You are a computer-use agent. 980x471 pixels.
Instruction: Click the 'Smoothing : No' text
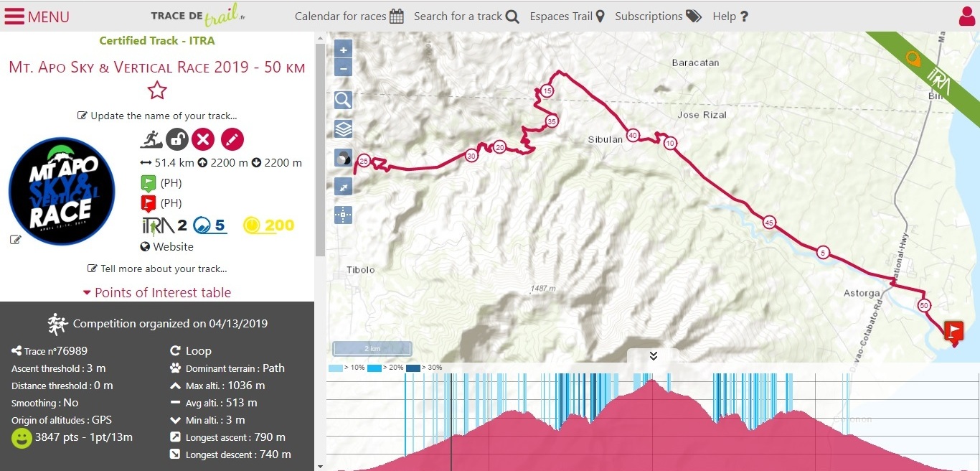tap(45, 403)
